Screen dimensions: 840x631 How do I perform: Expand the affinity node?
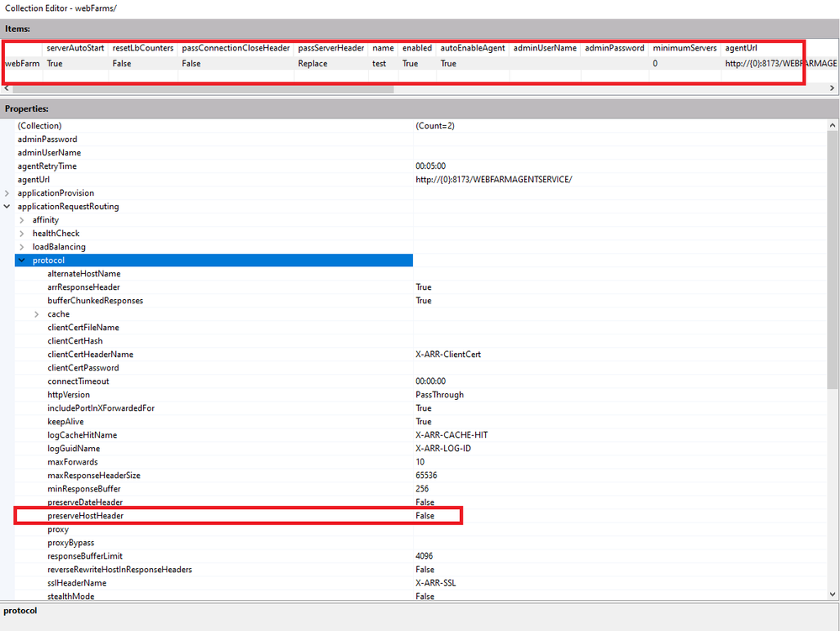[x=21, y=220]
